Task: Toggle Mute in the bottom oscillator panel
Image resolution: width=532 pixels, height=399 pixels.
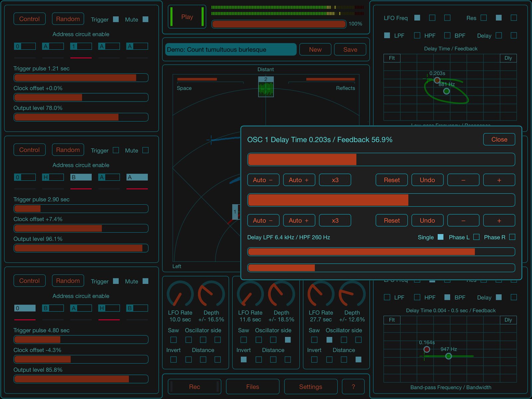Action: 145,281
